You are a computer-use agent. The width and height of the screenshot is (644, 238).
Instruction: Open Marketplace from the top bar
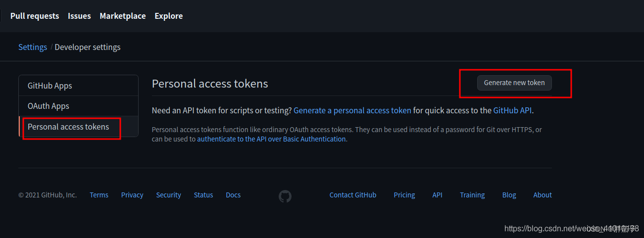click(123, 16)
